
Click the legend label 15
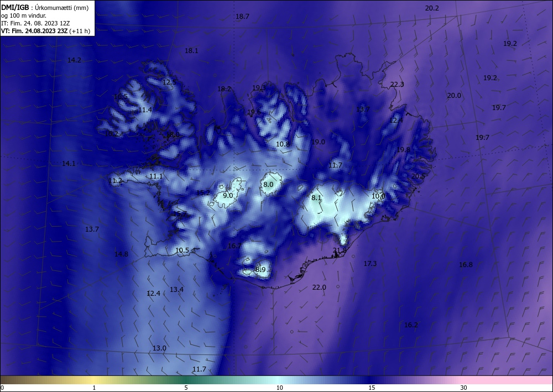coord(372,388)
